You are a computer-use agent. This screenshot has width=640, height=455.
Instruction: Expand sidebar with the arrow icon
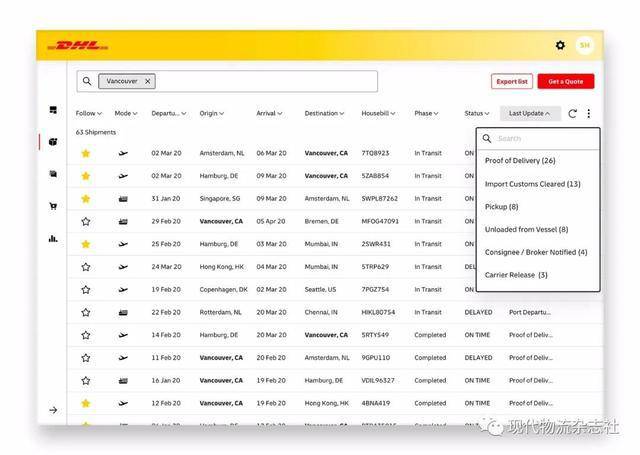[53, 410]
